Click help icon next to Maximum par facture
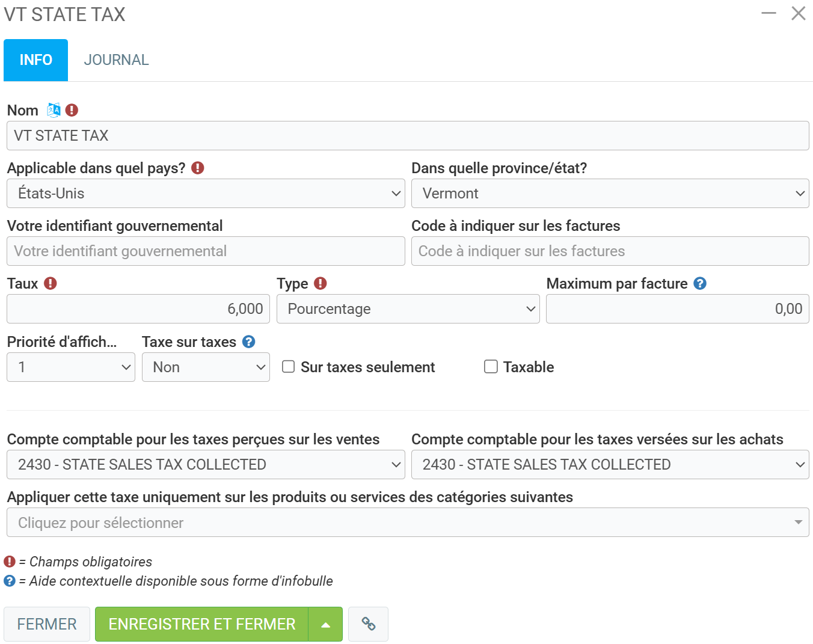This screenshot has height=644, width=813. (700, 283)
